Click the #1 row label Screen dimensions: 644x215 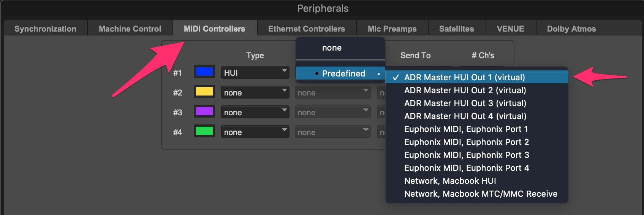[177, 73]
